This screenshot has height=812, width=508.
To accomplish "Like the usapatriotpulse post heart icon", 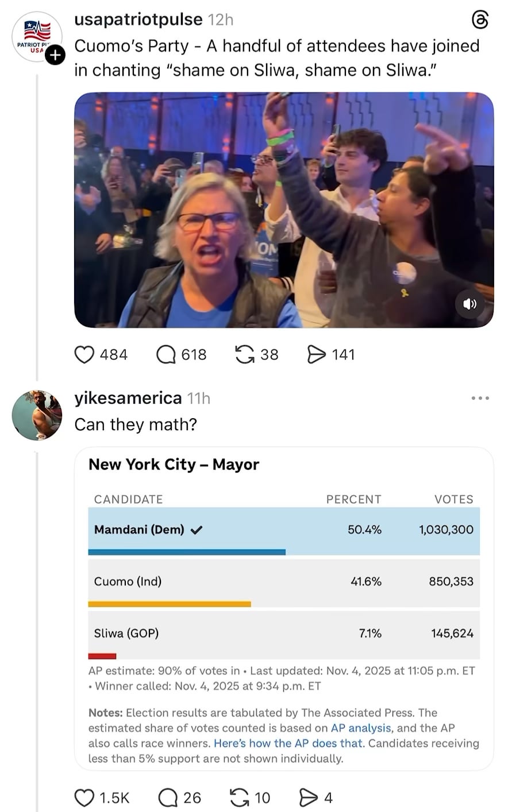I will click(84, 354).
